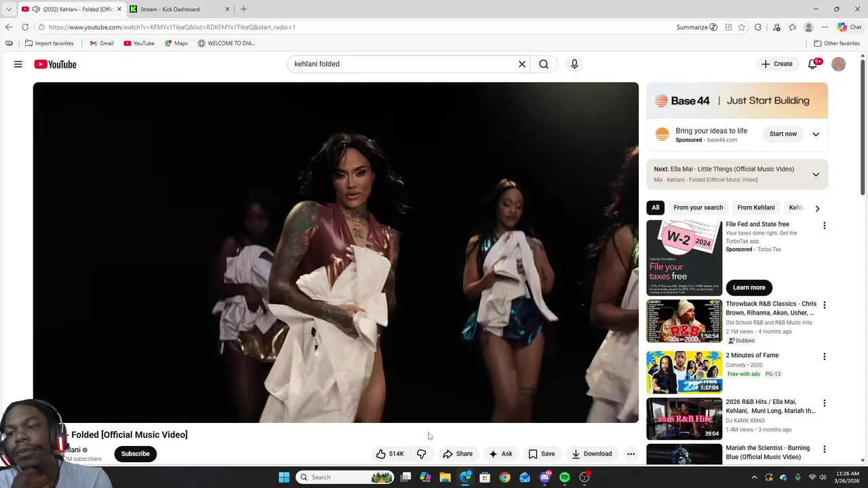Image resolution: width=868 pixels, height=488 pixels.
Task: Open Throwback R&B Classics thumbnail
Action: click(x=684, y=321)
